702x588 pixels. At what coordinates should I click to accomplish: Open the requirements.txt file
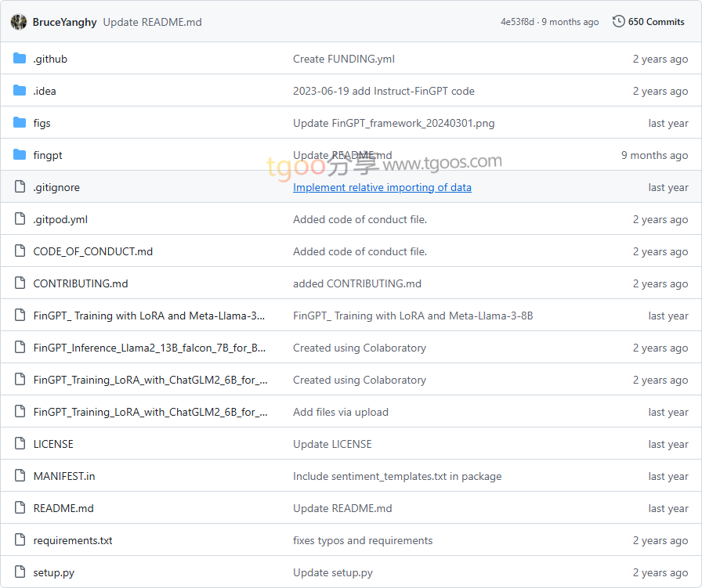[x=73, y=540]
